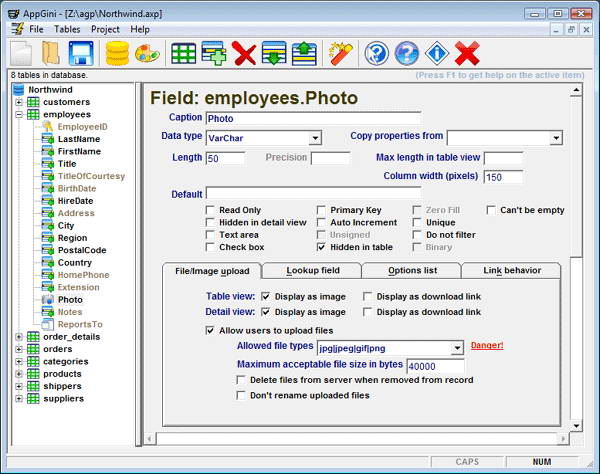Image resolution: width=600 pixels, height=474 pixels.
Task: Enable Don't rename uploaded files
Action: pos(241,395)
